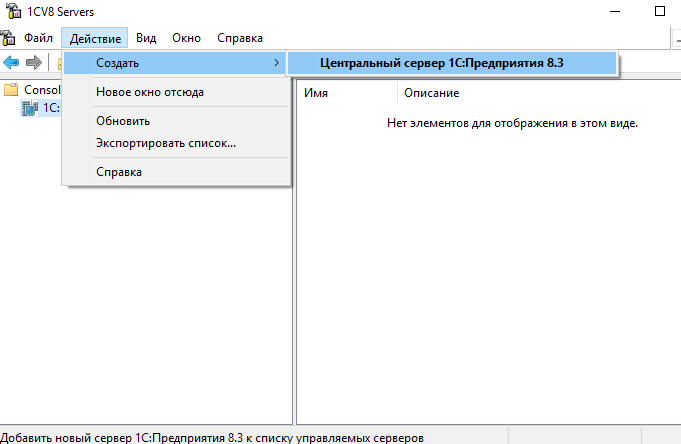Choose Центральный сервер 1С:Предприятия 8.3
Screen dimensions: 681x444
click(452, 63)
